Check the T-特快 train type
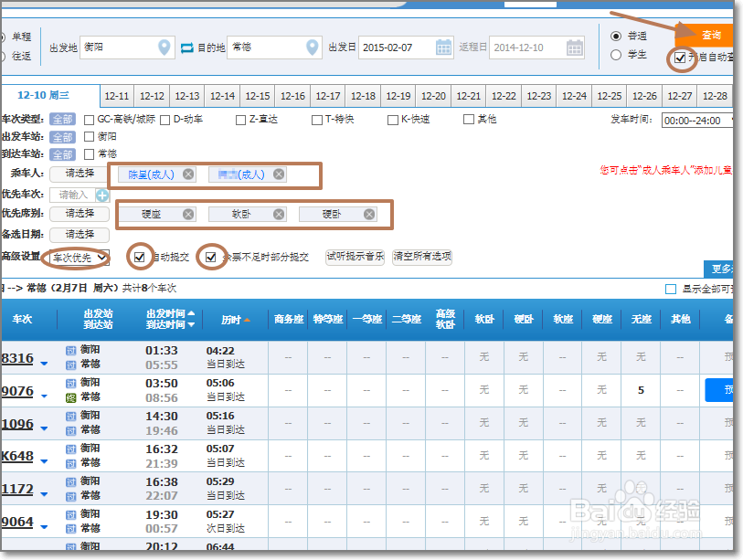743x560 pixels. tap(316, 120)
